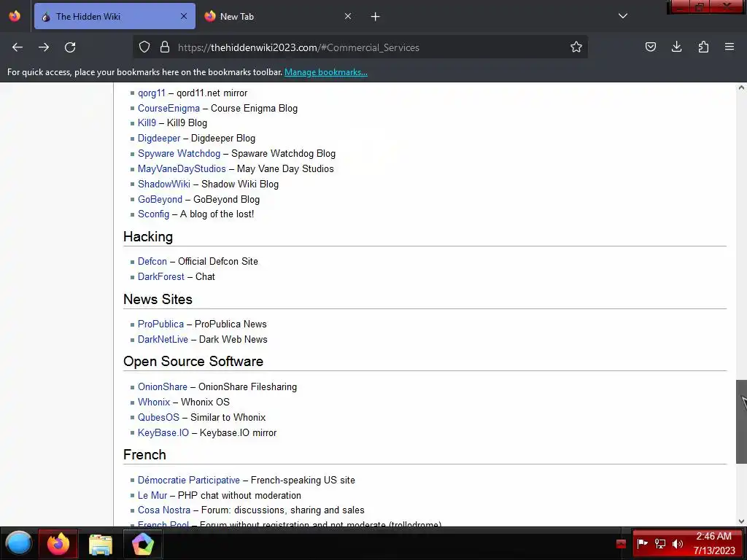This screenshot has width=747, height=560.
Task: Expand the list all tabs chevron
Action: 623,16
